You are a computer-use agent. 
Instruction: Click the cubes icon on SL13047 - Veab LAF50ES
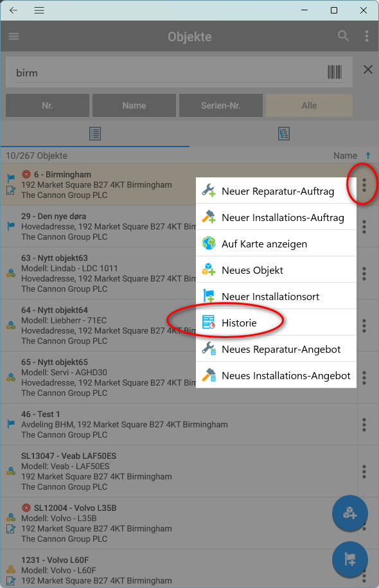pyautogui.click(x=11, y=471)
